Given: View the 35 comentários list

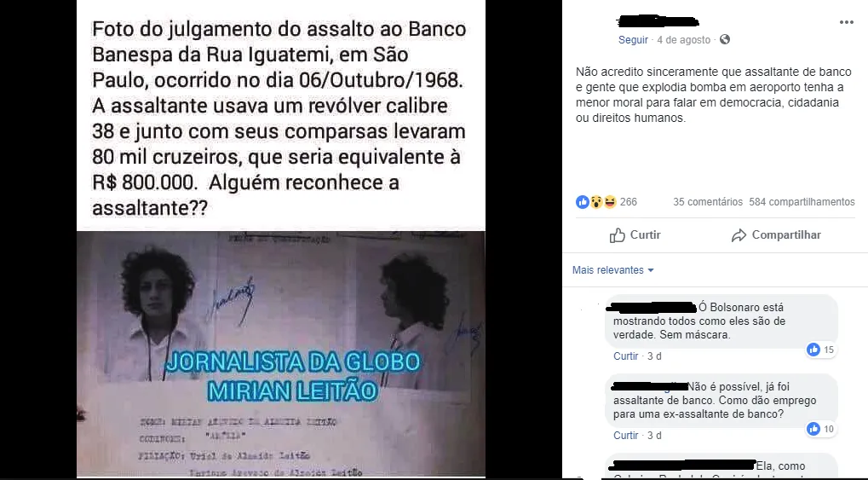Looking at the screenshot, I should click(708, 202).
